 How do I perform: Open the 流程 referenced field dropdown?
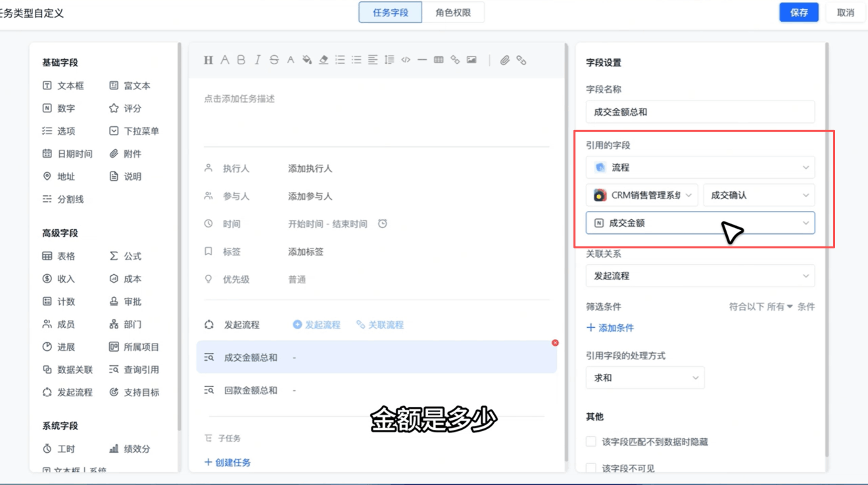(700, 168)
